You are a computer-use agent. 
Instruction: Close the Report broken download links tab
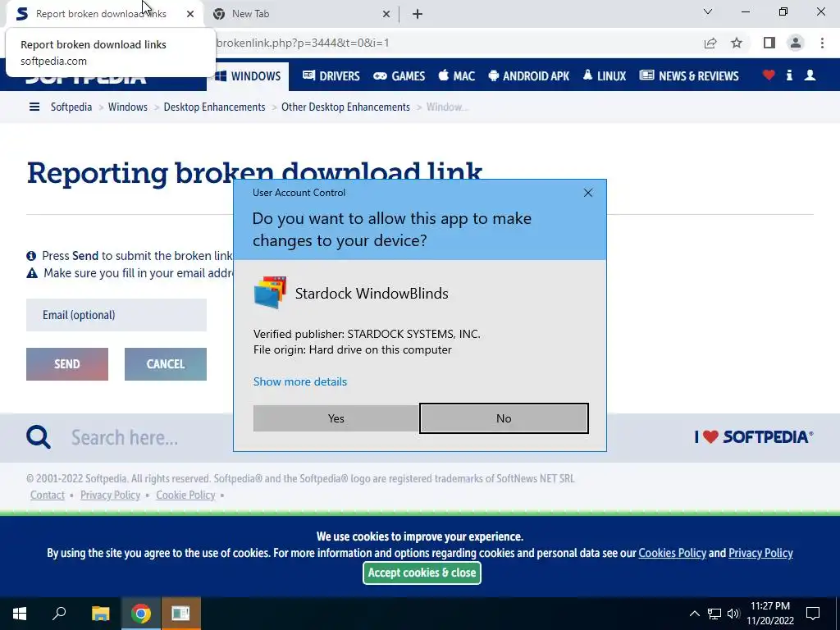click(x=190, y=14)
